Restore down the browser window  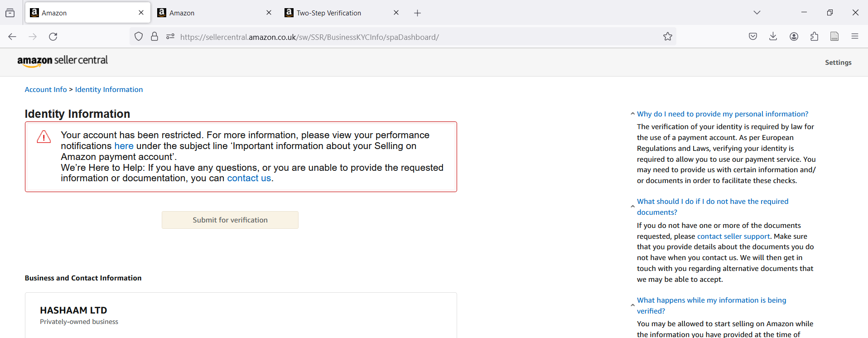[830, 13]
